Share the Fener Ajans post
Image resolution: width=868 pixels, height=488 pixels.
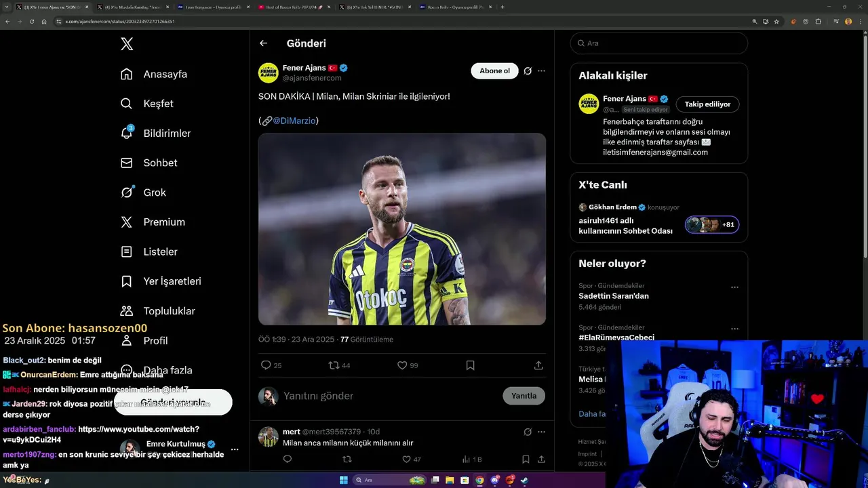coord(538,365)
